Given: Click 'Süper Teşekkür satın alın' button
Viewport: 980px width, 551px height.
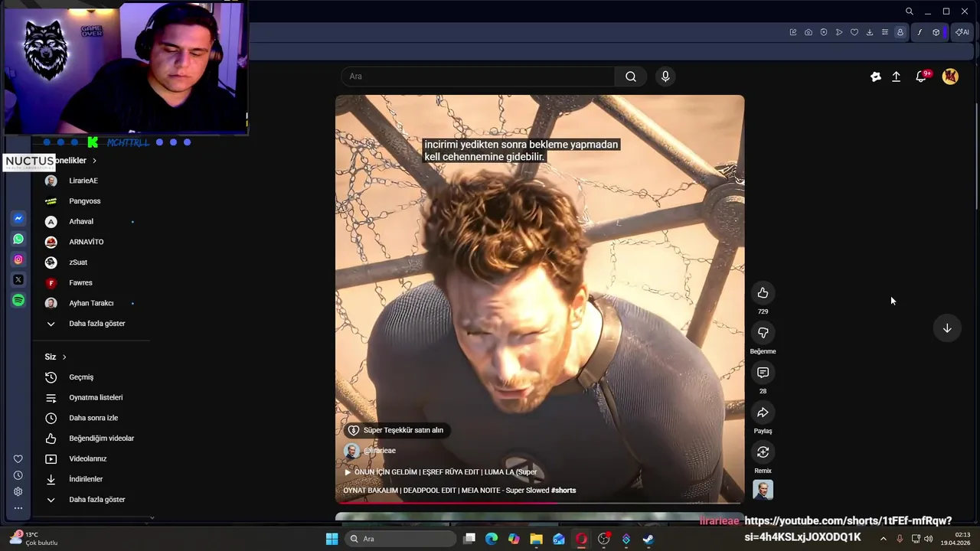Looking at the screenshot, I should [397, 430].
